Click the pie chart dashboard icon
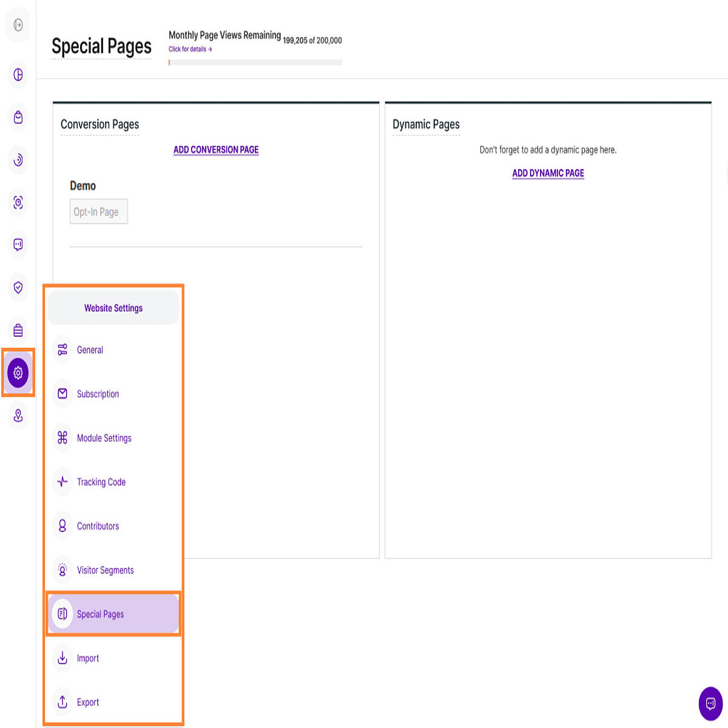The width and height of the screenshot is (728, 728). pyautogui.click(x=18, y=75)
